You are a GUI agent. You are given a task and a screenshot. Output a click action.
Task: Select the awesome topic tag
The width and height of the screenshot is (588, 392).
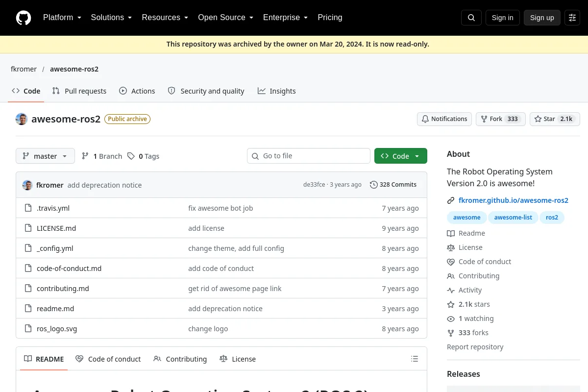click(467, 218)
